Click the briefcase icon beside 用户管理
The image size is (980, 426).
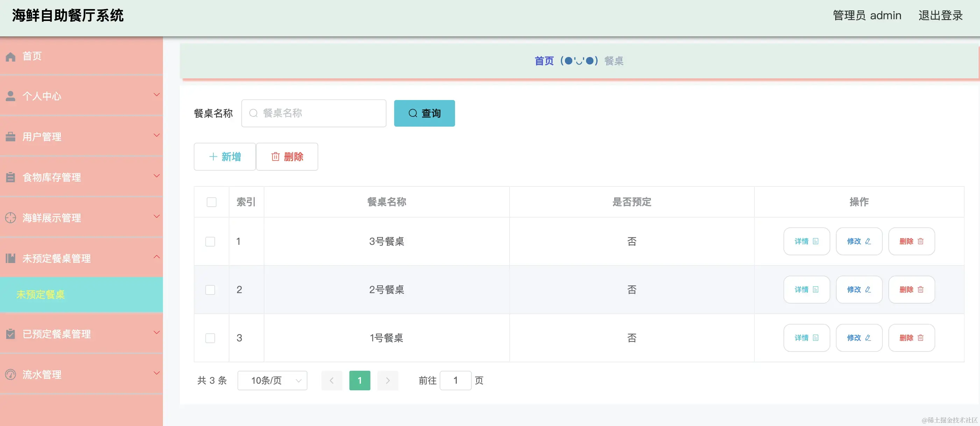[10, 136]
